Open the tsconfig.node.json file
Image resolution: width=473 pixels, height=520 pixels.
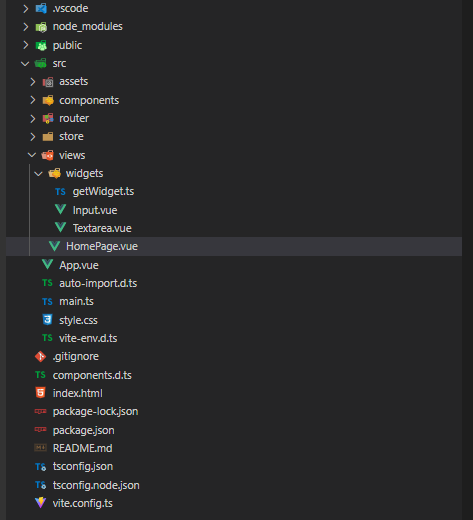[x=96, y=485]
